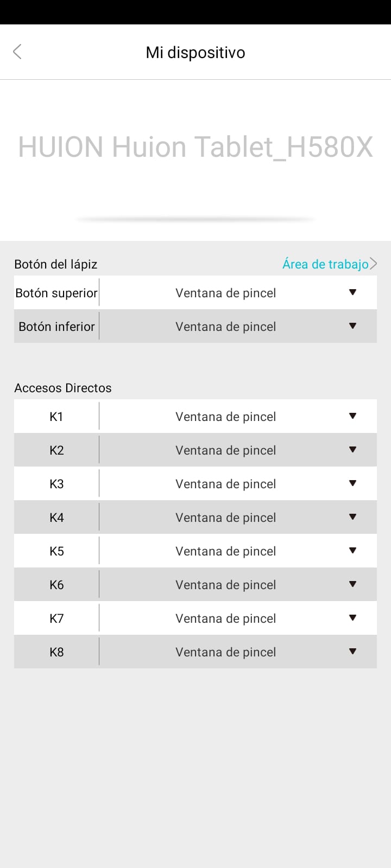Expand the K6 shortcut dropdown arrow
391x868 pixels.
pyautogui.click(x=352, y=584)
